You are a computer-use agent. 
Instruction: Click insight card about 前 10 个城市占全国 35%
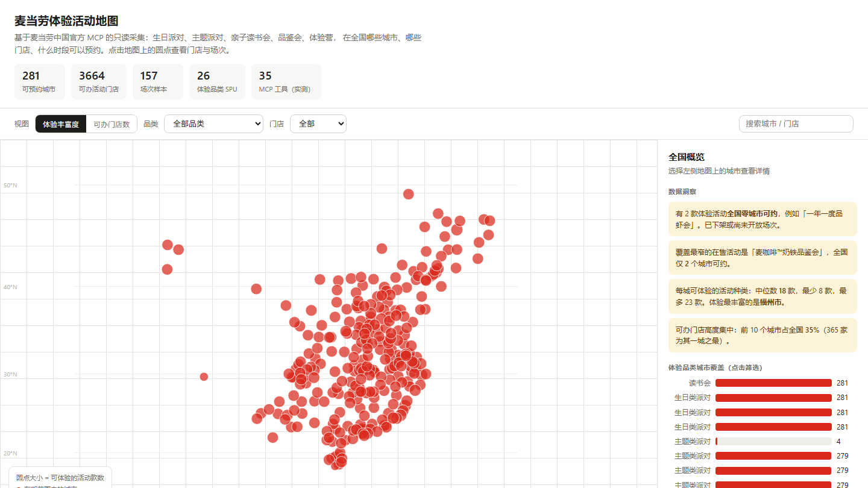(763, 335)
